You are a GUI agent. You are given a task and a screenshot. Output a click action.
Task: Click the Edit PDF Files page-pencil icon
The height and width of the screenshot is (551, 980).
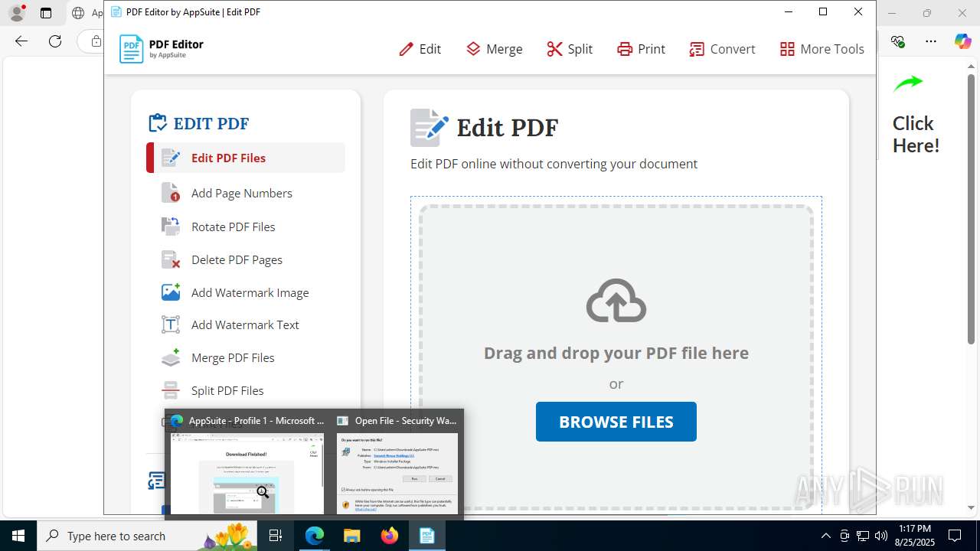click(x=171, y=158)
